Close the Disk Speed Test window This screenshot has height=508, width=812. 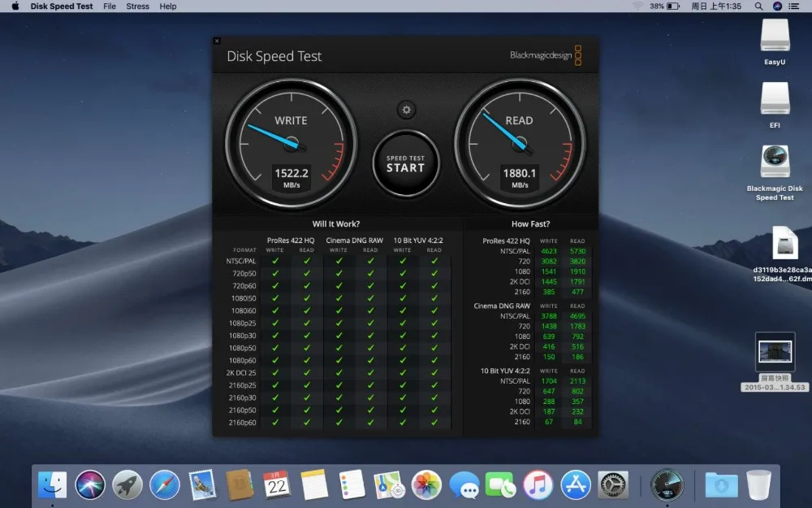217,41
